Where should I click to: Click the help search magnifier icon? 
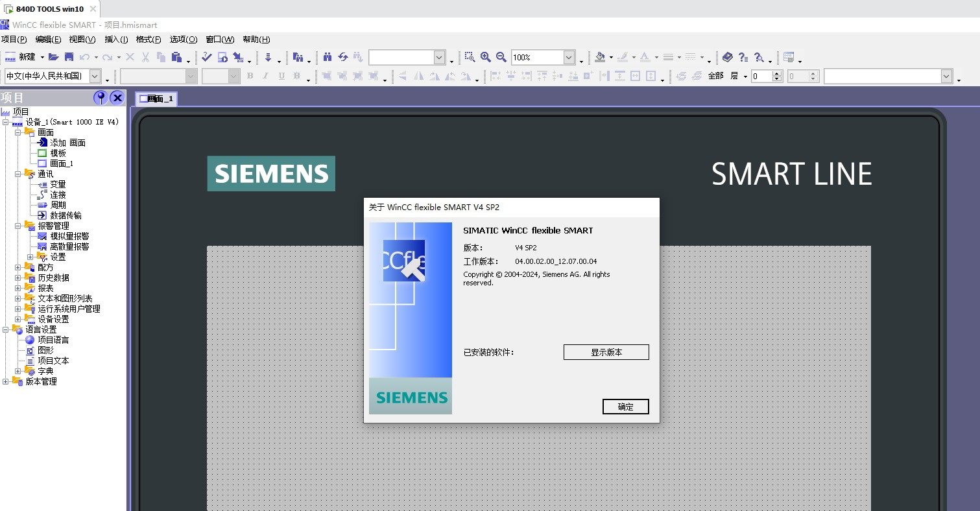tap(759, 57)
